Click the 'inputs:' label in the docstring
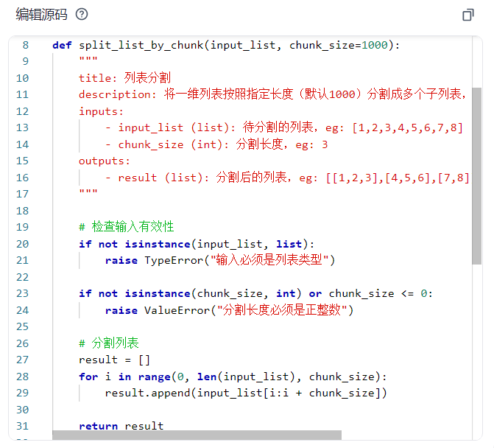The width and height of the screenshot is (494, 448). click(102, 111)
